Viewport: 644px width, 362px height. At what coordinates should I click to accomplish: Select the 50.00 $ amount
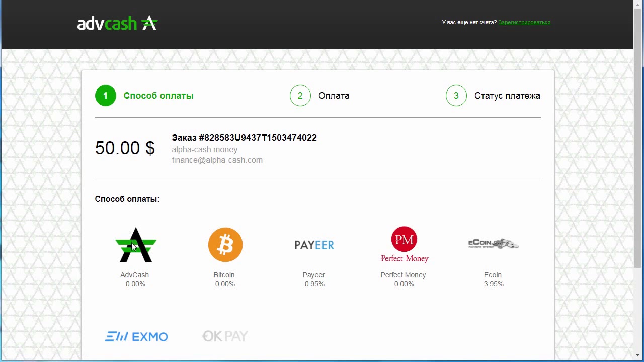point(125,148)
